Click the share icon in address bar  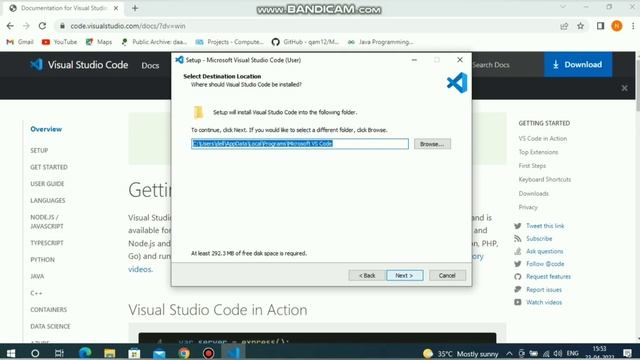pyautogui.click(x=564, y=26)
